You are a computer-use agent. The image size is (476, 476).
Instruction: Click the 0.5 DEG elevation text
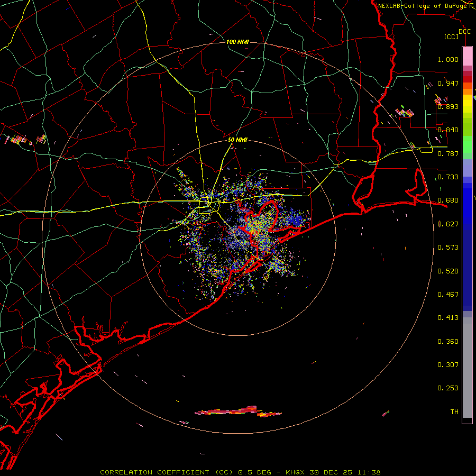(x=255, y=472)
